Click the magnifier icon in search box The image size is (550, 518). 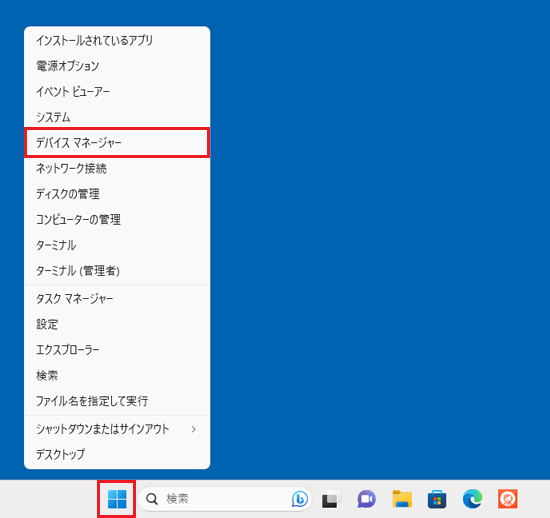point(152,499)
